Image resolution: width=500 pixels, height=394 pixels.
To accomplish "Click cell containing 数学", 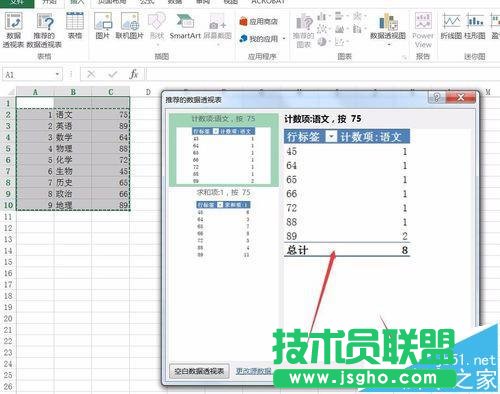I will pos(73,137).
